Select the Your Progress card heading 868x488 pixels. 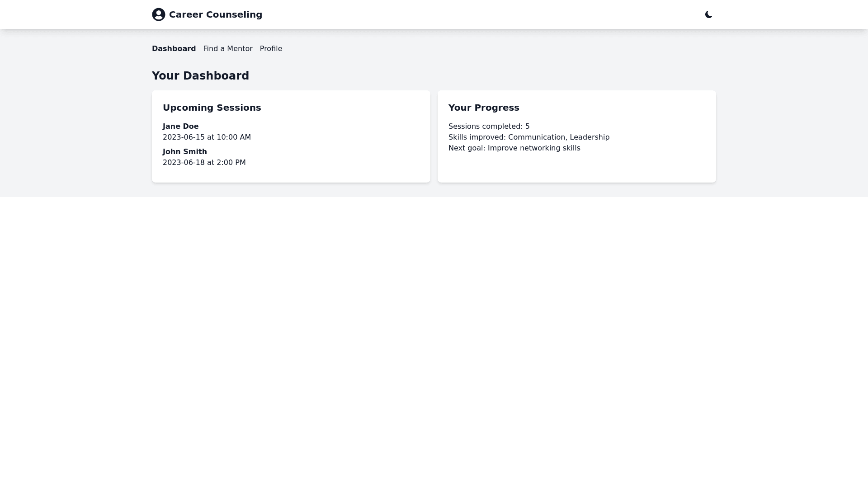click(x=484, y=108)
